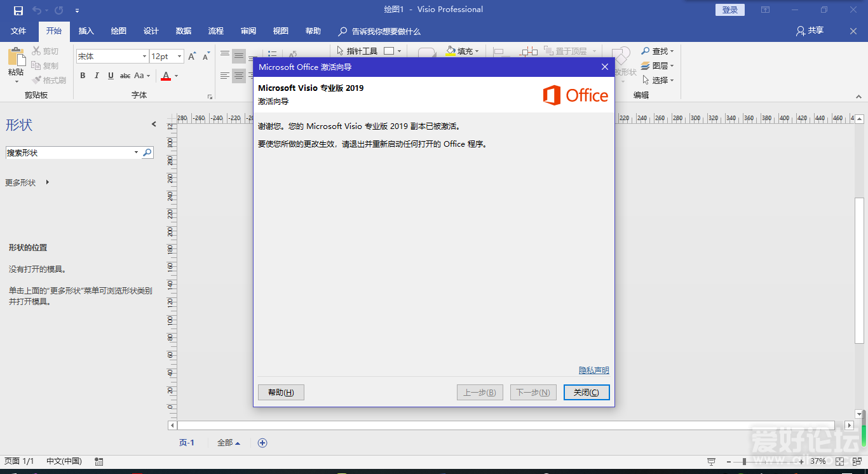868x474 pixels.
Task: Switch to the Design (设计) tab
Action: pyautogui.click(x=151, y=31)
